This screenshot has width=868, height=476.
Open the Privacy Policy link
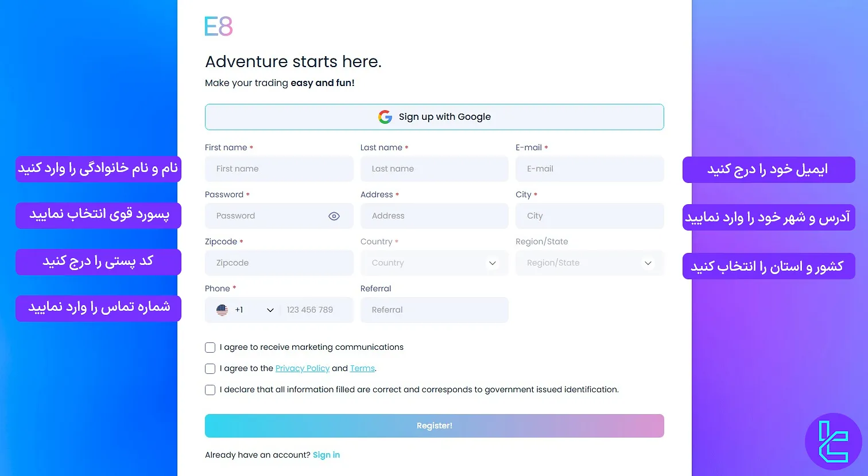click(x=303, y=369)
